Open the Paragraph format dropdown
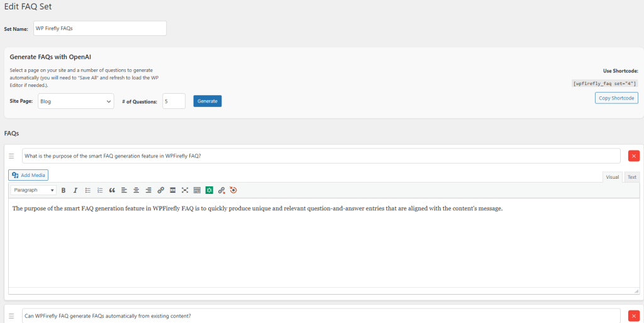 33,190
